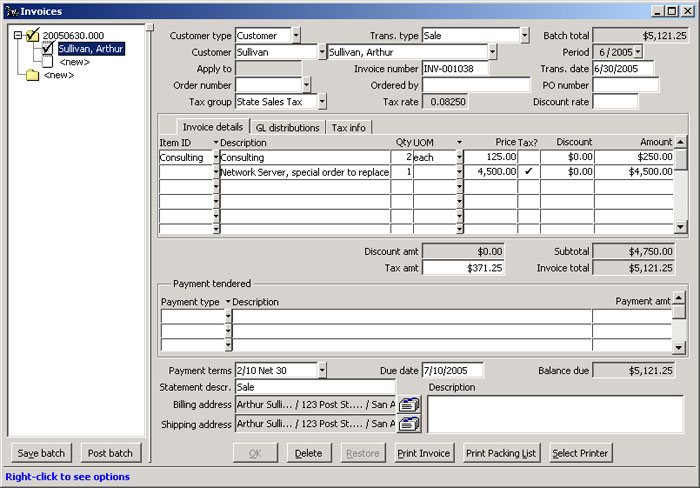Click the Save batch button

tap(41, 453)
